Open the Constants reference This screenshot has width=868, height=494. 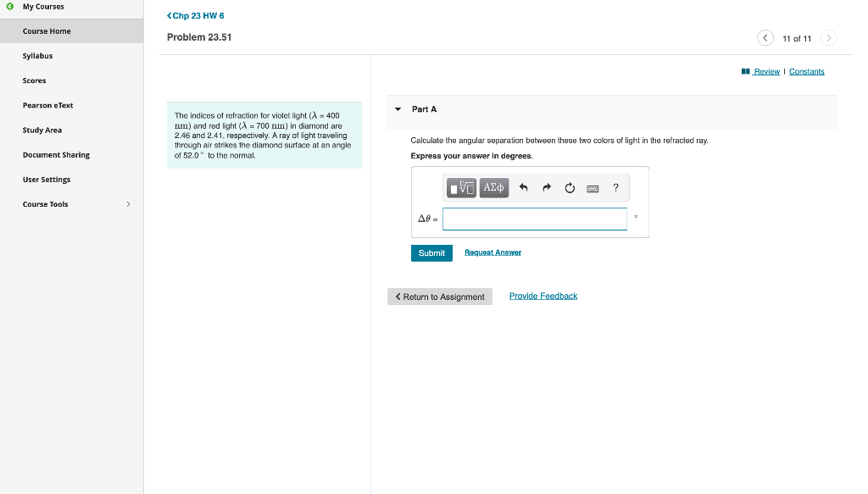pos(806,71)
